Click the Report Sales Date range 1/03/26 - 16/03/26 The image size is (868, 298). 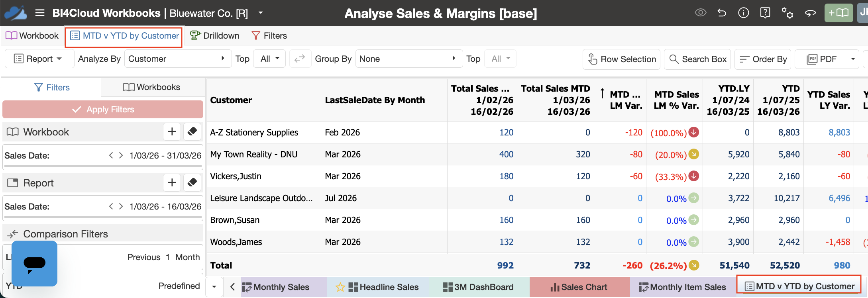tap(165, 206)
